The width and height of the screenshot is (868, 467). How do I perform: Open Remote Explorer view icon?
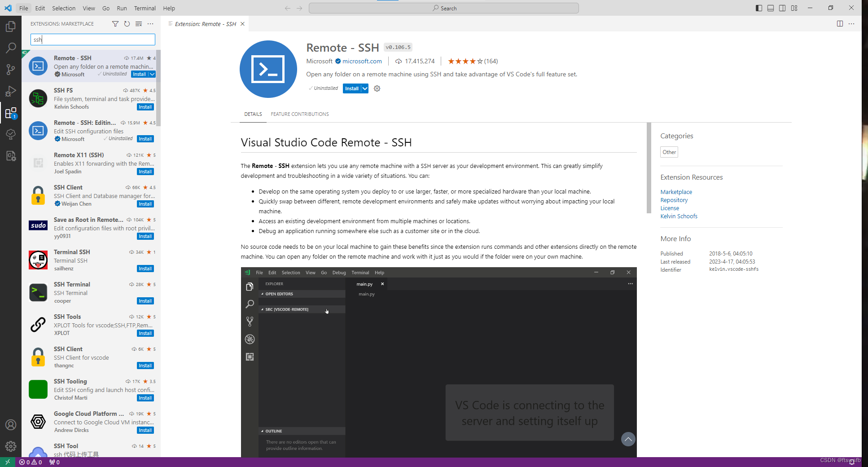tap(11, 156)
